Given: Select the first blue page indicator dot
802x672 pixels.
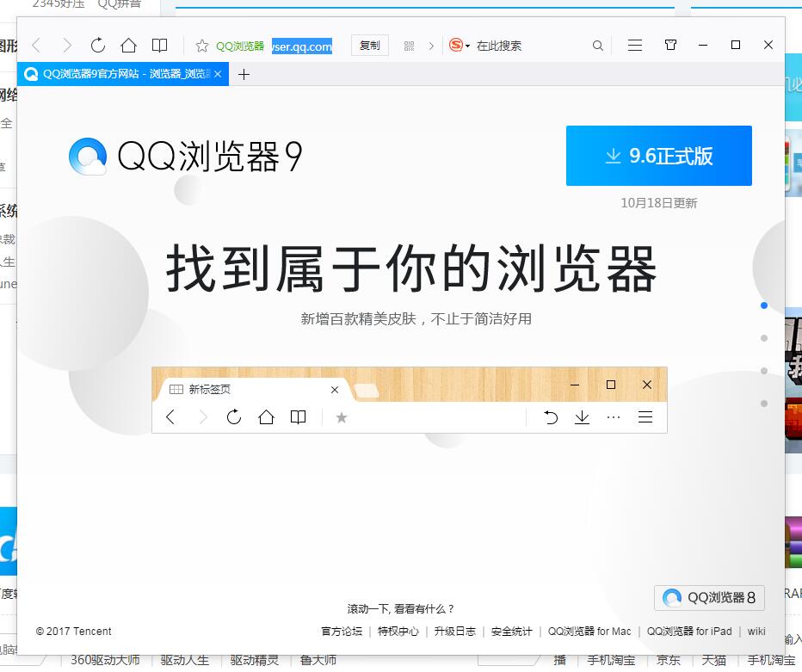Looking at the screenshot, I should [x=764, y=305].
